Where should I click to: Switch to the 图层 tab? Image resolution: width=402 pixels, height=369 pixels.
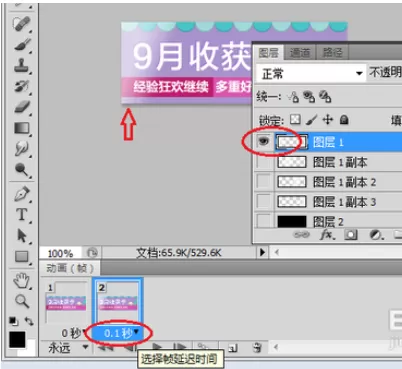pos(268,53)
